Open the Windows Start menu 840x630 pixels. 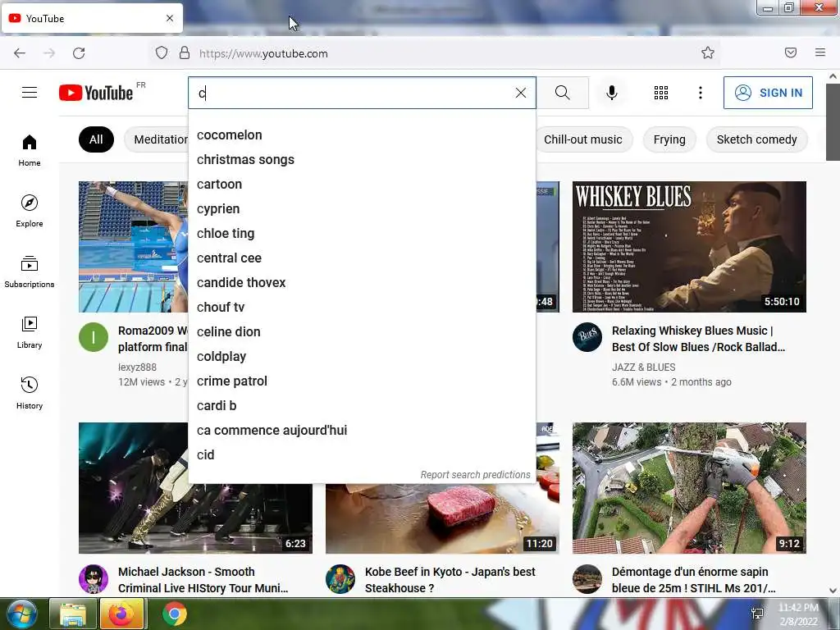tap(21, 614)
